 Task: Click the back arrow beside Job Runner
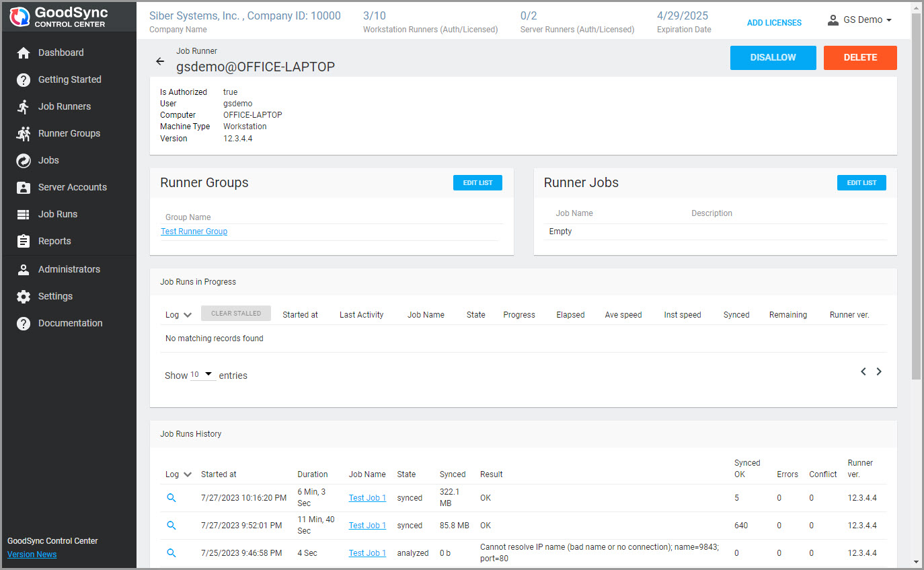click(160, 61)
